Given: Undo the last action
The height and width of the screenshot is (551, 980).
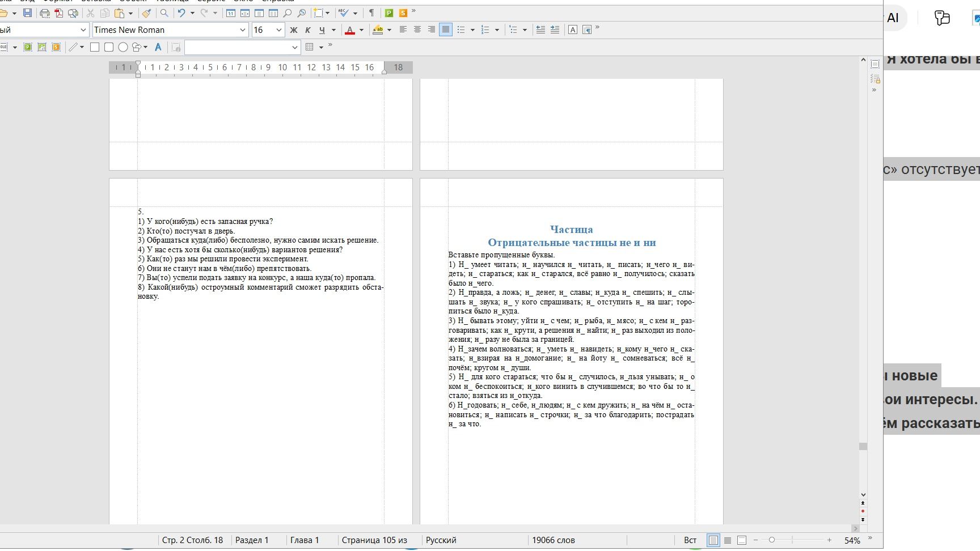Looking at the screenshot, I should click(x=181, y=12).
